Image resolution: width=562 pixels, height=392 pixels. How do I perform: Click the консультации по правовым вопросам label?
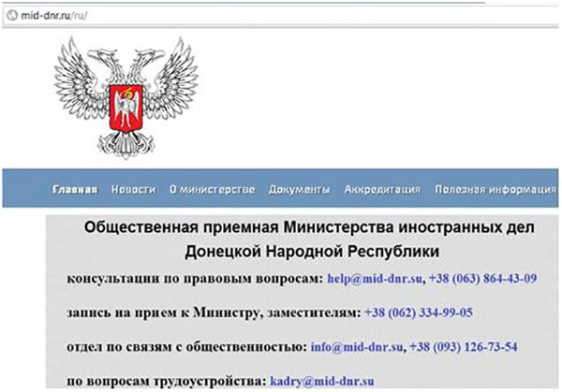click(x=194, y=280)
